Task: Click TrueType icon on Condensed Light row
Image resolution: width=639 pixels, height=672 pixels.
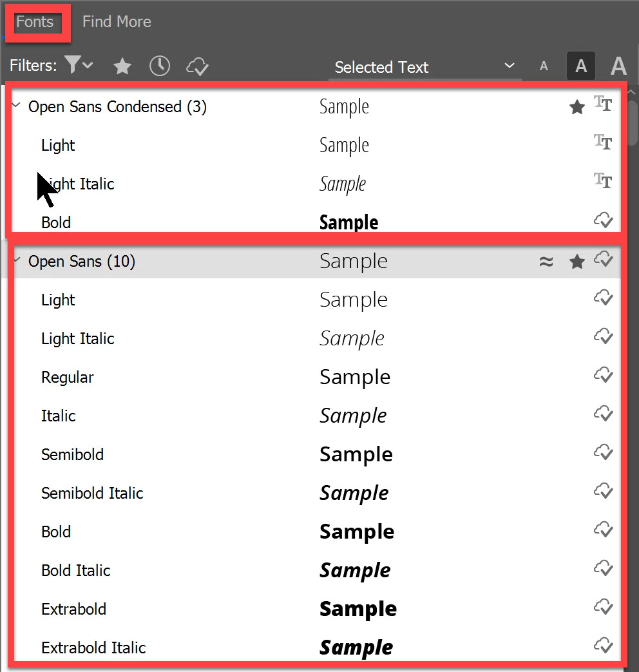Action: (x=603, y=142)
